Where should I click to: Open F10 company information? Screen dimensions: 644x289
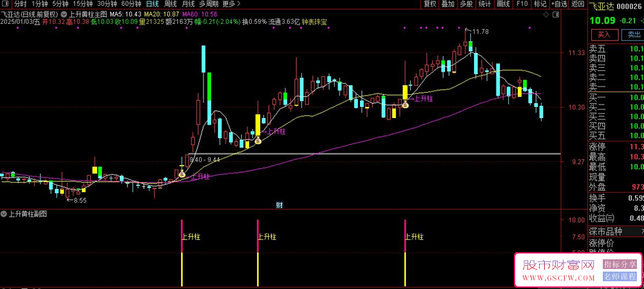pos(522,5)
